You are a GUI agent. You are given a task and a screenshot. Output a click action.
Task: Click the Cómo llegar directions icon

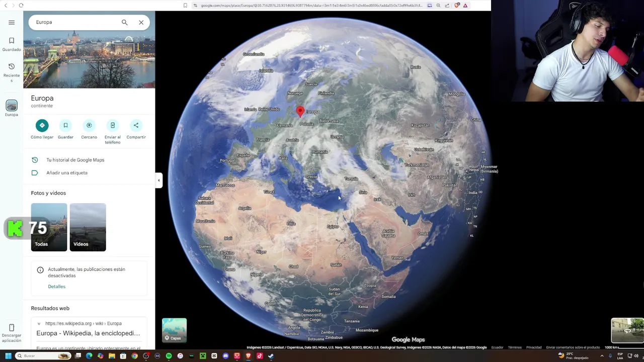[x=42, y=125]
